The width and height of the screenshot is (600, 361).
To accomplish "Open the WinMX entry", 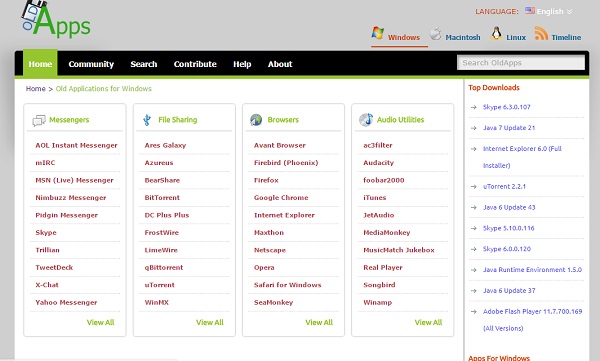I will 157,302.
